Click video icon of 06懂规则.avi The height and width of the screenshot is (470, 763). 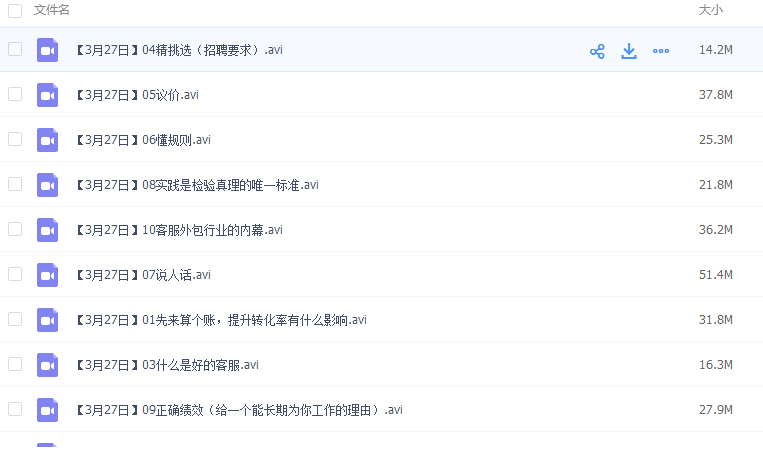47,140
